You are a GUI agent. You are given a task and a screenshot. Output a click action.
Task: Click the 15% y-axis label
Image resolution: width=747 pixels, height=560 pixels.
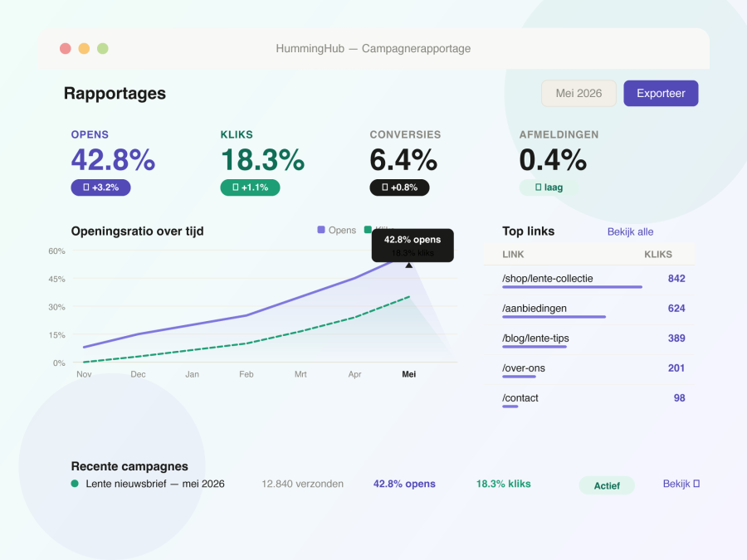click(56, 335)
